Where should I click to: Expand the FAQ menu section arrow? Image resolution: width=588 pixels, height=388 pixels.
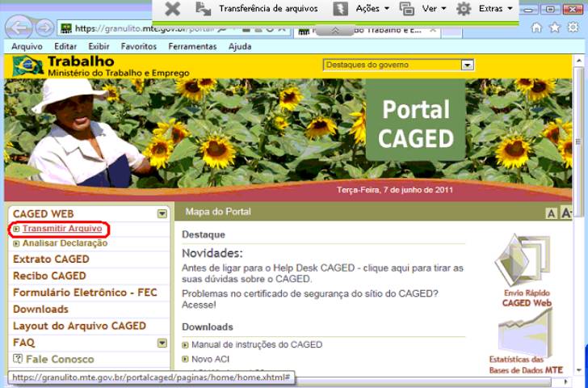[x=162, y=343]
